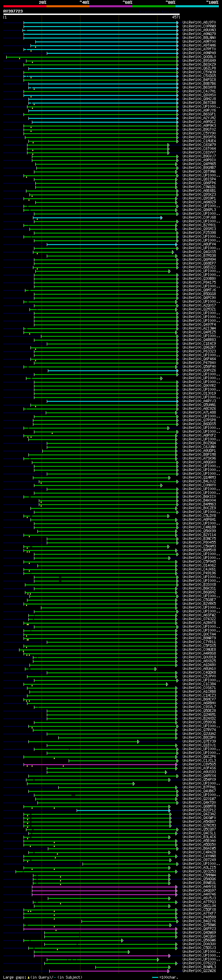Open the UniRef100_P63323 label
Viewport: 222px width, 980px height.
click(x=199, y=351)
